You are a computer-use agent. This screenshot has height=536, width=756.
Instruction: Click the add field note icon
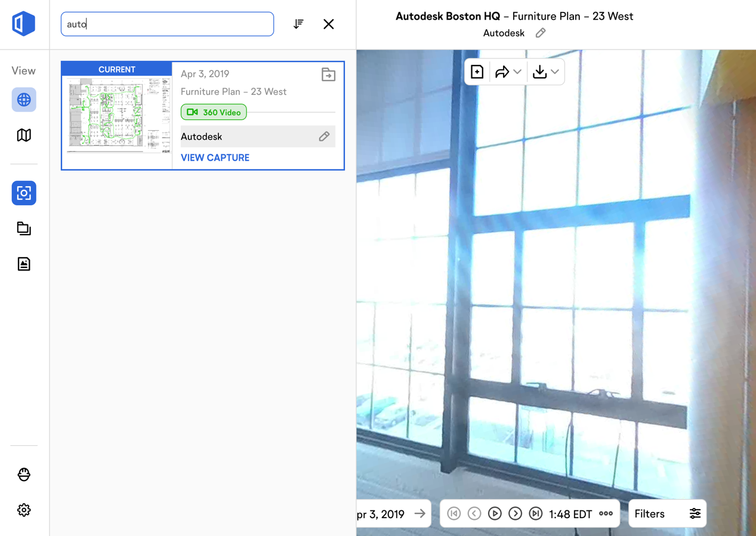477,72
